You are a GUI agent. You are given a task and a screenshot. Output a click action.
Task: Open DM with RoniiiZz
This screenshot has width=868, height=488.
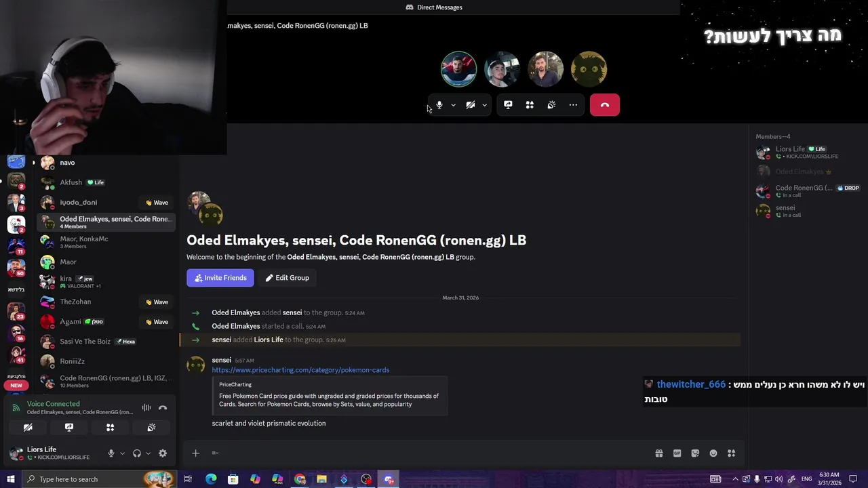click(x=106, y=361)
